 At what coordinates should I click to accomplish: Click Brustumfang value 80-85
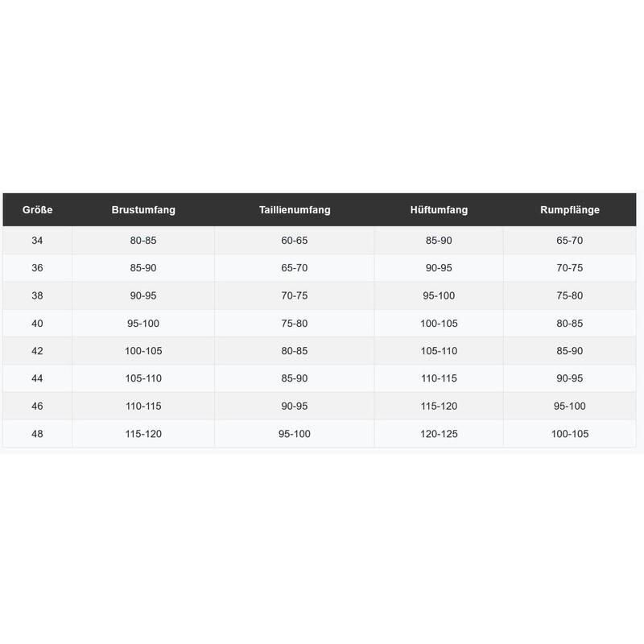pyautogui.click(x=143, y=240)
